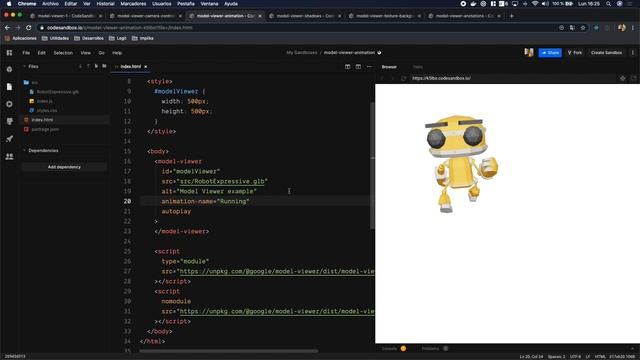Open preview in new window icon
640x360 pixels.
coord(633,78)
